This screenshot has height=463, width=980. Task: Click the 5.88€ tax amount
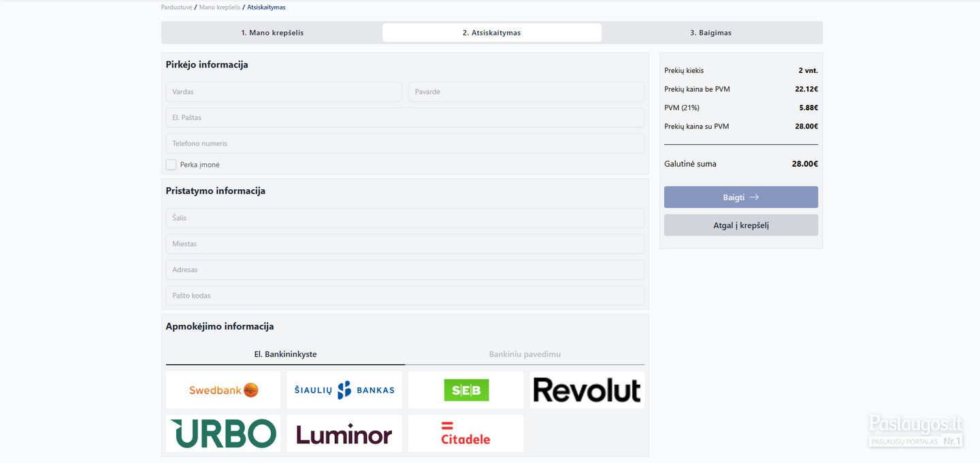[808, 108]
